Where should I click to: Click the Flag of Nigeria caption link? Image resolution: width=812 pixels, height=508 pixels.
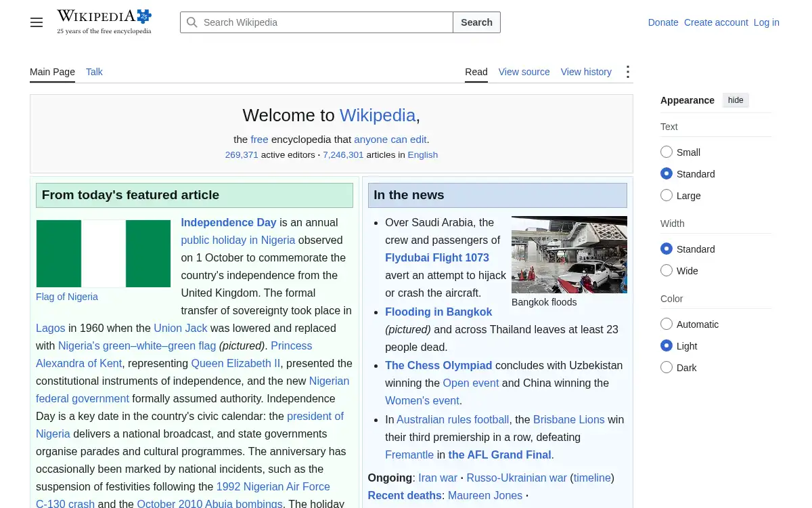click(67, 297)
